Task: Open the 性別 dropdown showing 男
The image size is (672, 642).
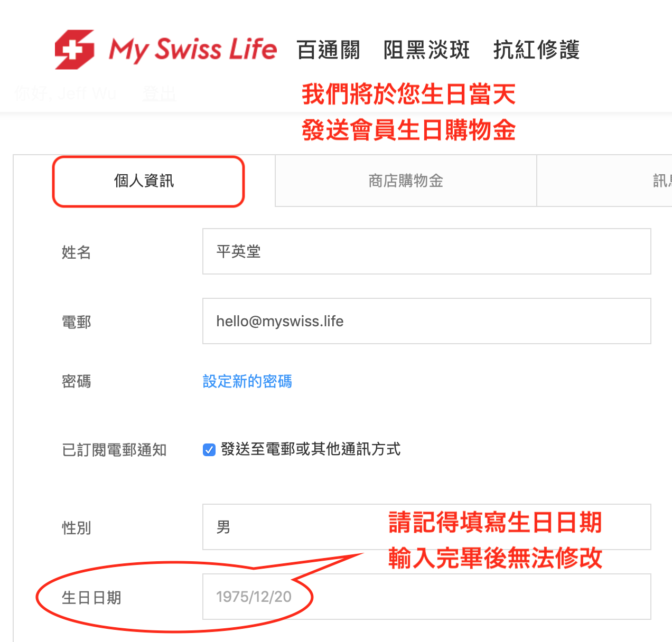Action: coord(296,527)
